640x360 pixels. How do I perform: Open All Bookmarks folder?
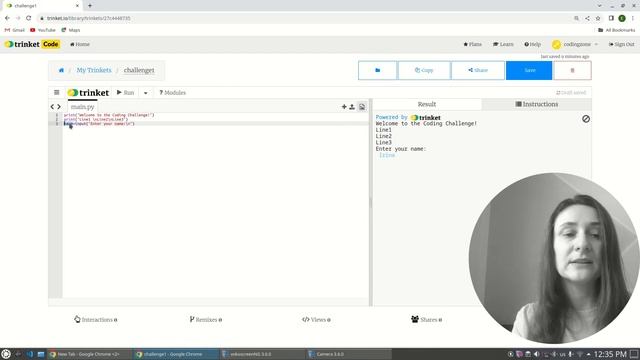click(x=617, y=30)
